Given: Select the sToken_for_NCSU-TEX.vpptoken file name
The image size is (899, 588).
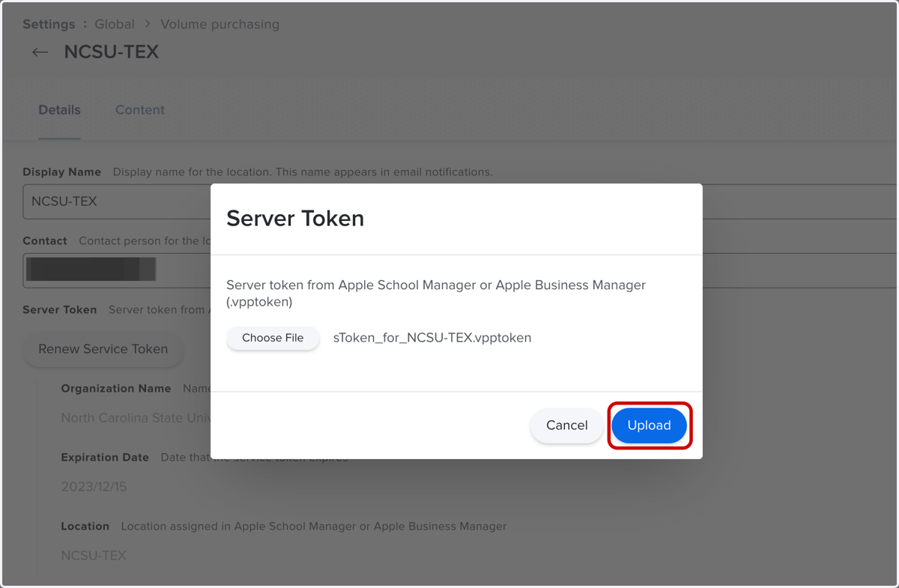Looking at the screenshot, I should coord(432,338).
